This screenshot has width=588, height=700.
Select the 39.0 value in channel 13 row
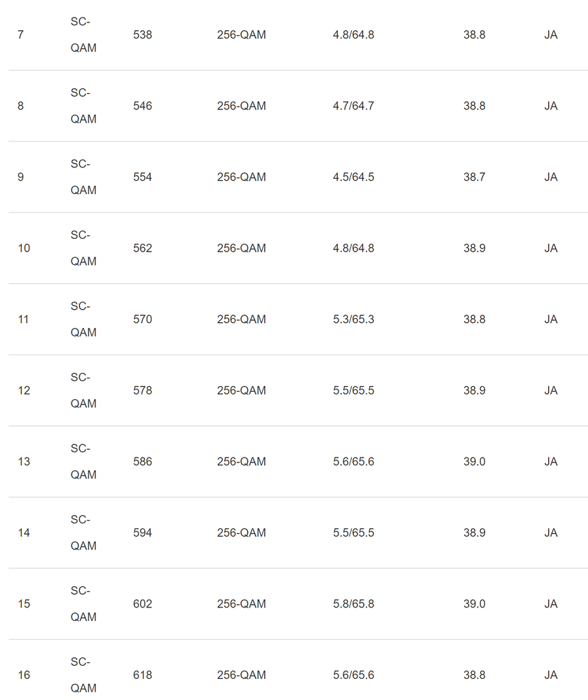click(x=474, y=461)
